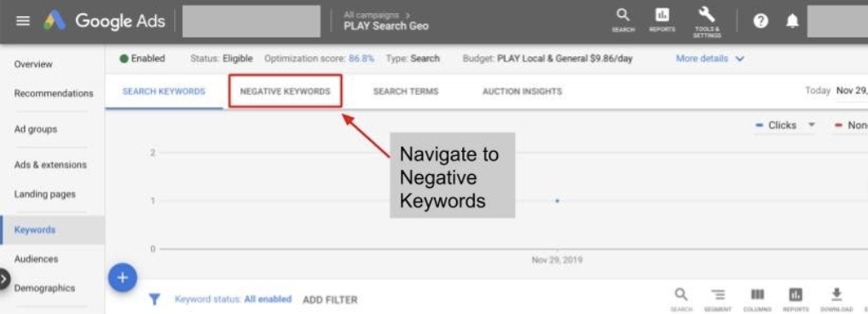Screen dimensions: 868x314
Task: Open Tools & Settings wrench
Action: click(x=707, y=22)
